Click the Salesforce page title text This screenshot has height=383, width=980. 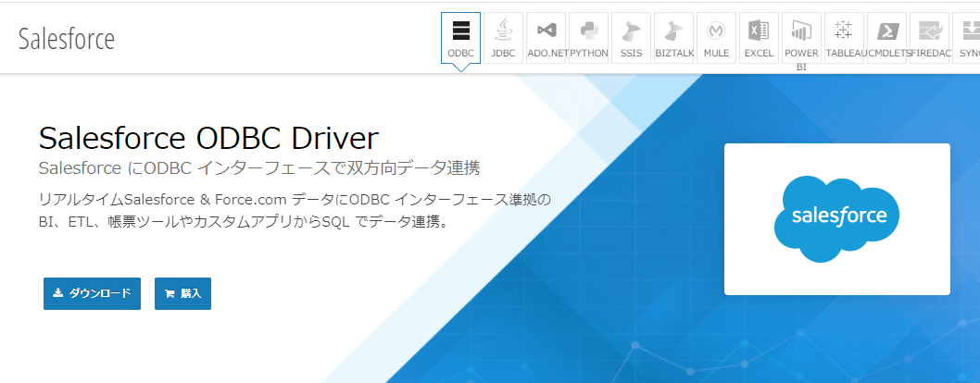[x=67, y=39]
